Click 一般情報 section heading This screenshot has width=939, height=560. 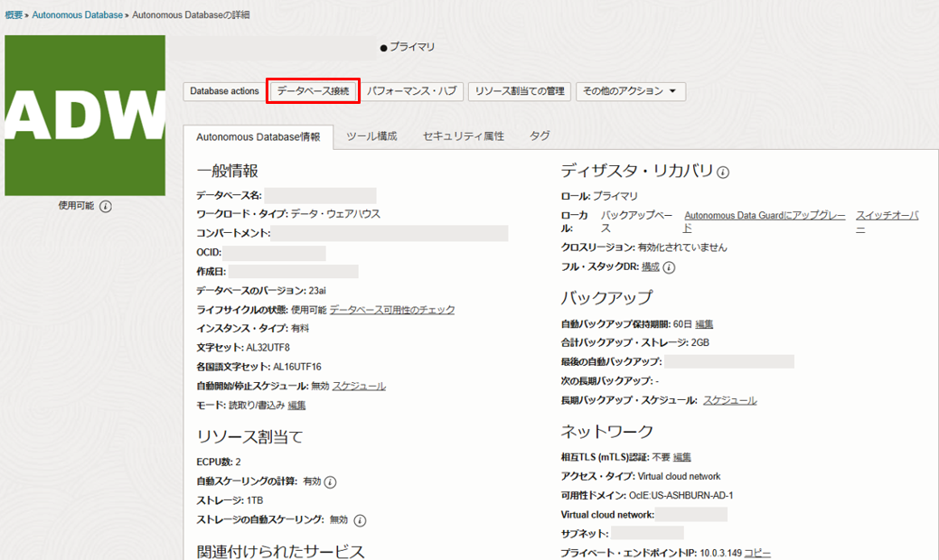[227, 171]
